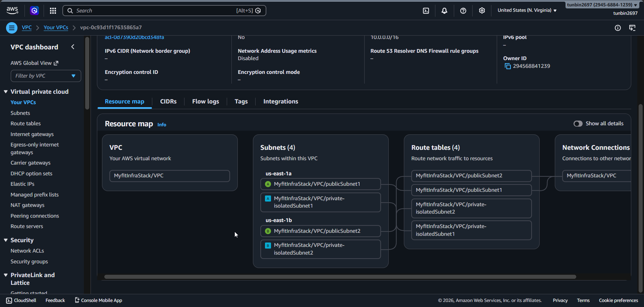Open the help question mark menu

[x=463, y=11]
